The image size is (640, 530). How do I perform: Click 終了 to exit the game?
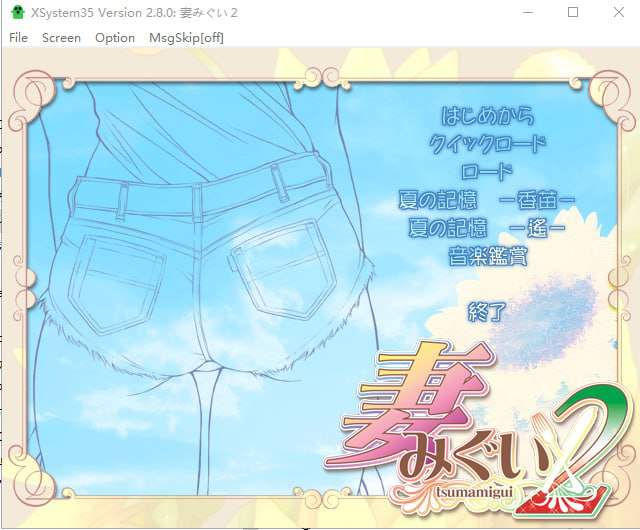(x=487, y=310)
